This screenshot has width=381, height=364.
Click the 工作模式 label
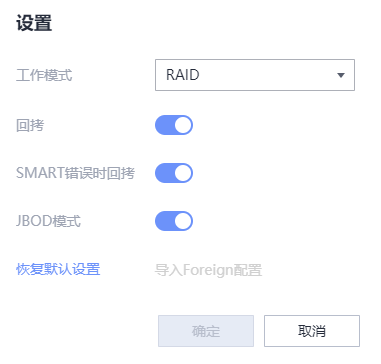point(44,75)
